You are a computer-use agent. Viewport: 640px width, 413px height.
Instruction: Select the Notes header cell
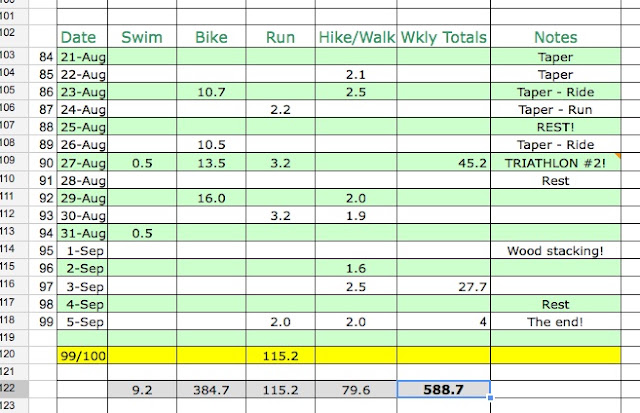click(556, 37)
